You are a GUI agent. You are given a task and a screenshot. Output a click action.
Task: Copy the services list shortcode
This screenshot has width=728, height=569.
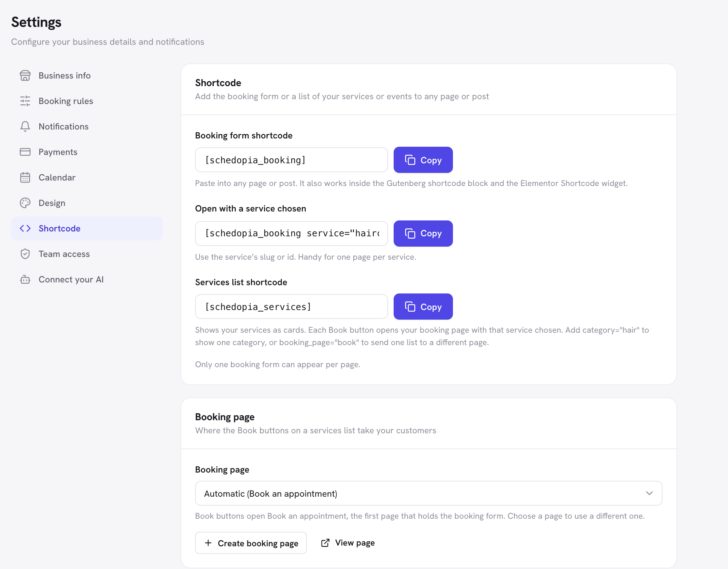pyautogui.click(x=423, y=307)
